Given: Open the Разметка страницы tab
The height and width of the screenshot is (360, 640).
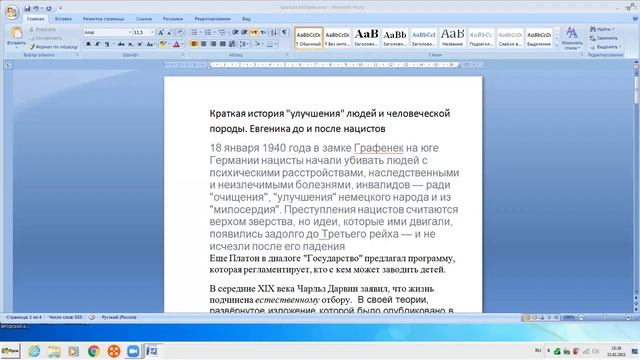Looking at the screenshot, I should click(104, 19).
